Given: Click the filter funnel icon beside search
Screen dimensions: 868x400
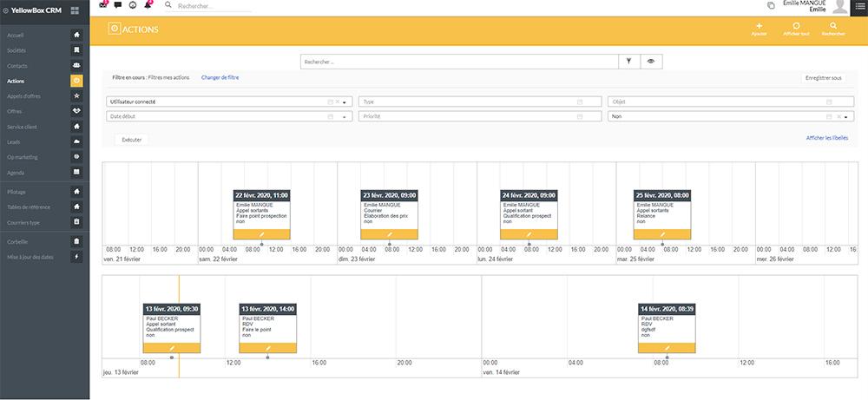Looking at the screenshot, I should click(x=628, y=62).
